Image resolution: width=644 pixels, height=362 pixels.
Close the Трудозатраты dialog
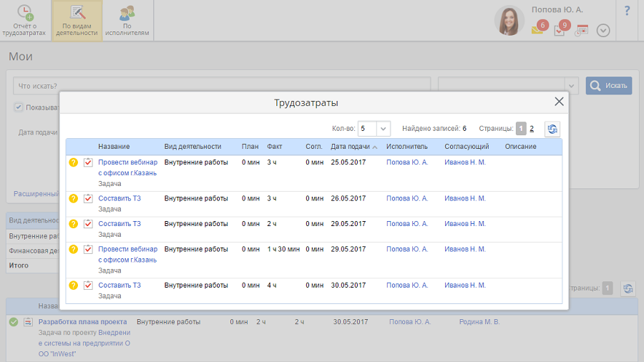point(559,102)
